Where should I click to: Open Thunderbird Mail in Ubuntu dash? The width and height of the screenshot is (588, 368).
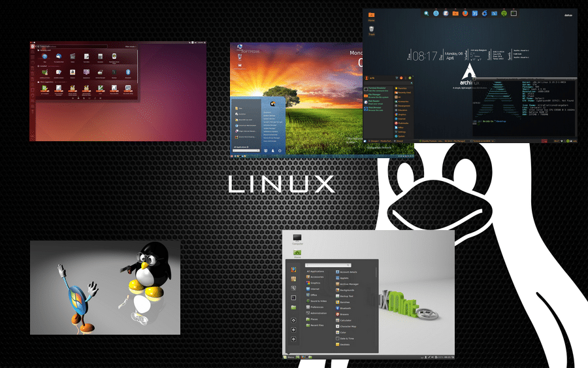click(59, 56)
